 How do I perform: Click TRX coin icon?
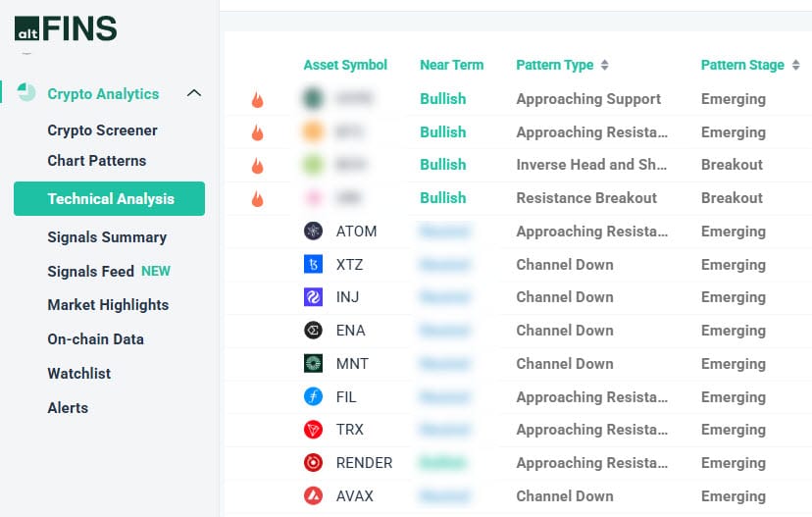tap(313, 430)
